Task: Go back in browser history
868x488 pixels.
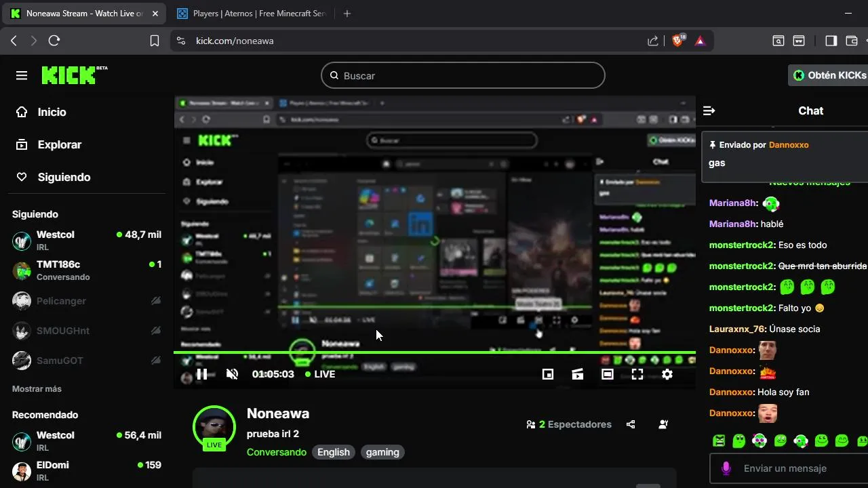Action: tap(14, 41)
